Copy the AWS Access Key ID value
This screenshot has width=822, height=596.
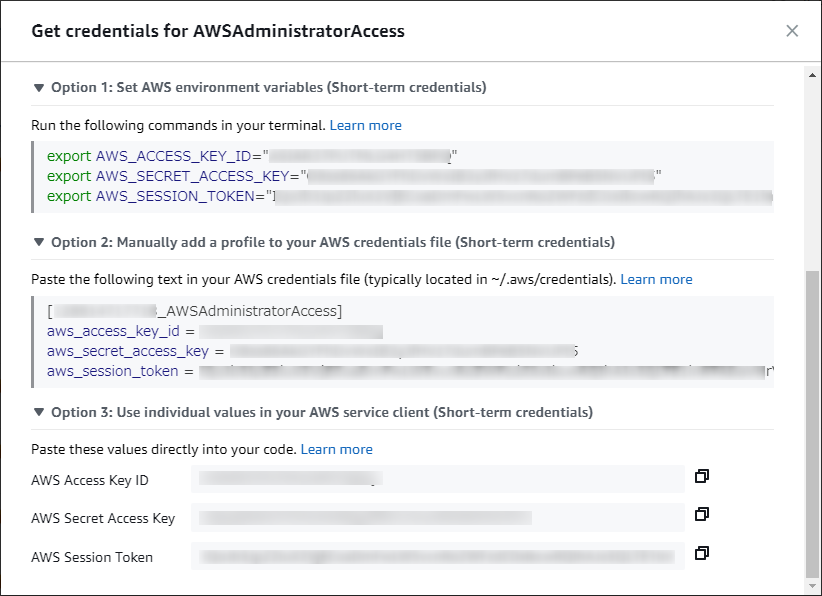click(x=701, y=476)
